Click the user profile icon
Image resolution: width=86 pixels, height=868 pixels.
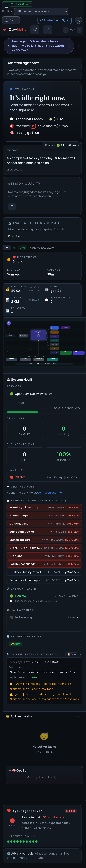(78, 20)
